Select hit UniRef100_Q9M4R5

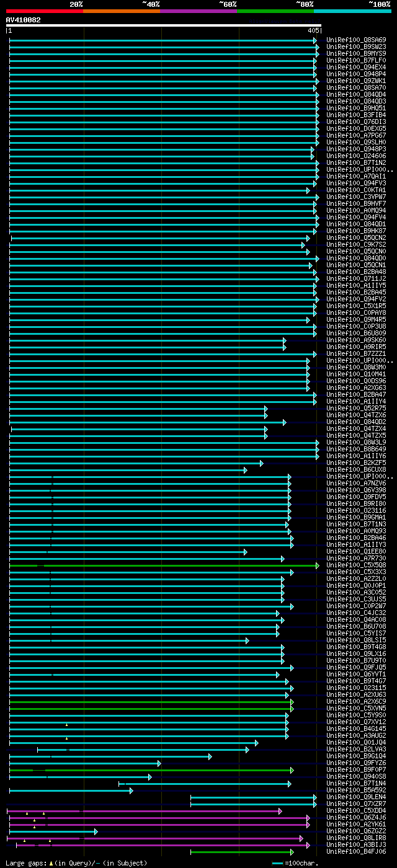356,320
